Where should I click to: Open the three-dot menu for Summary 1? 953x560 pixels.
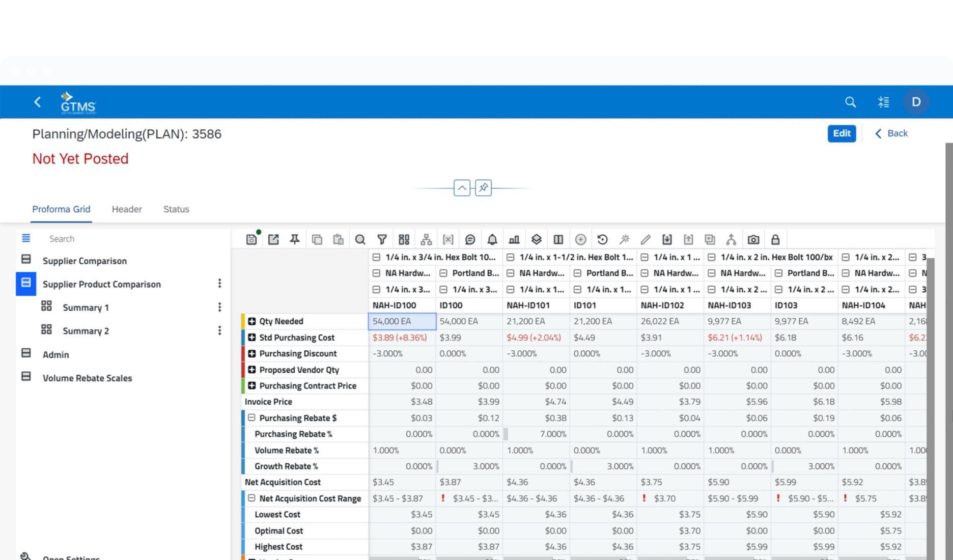point(219,307)
